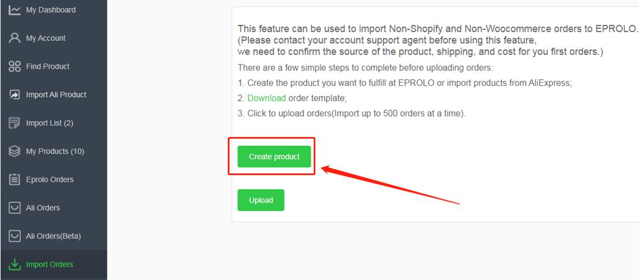This screenshot has width=644, height=280.
Task: Click the Eprolo Orders clipboard icon
Action: tap(14, 180)
